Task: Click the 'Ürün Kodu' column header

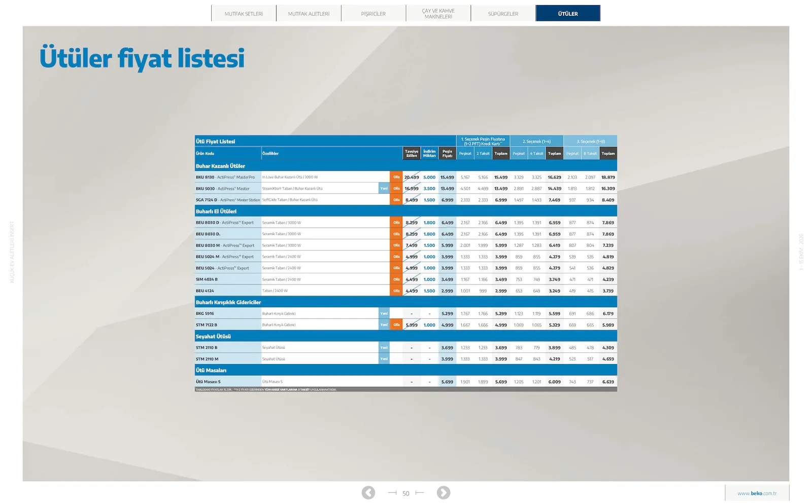Action: click(205, 153)
